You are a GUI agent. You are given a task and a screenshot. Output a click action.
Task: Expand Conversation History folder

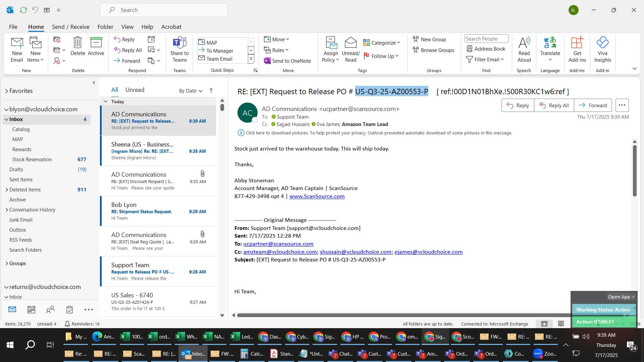click(x=7, y=210)
